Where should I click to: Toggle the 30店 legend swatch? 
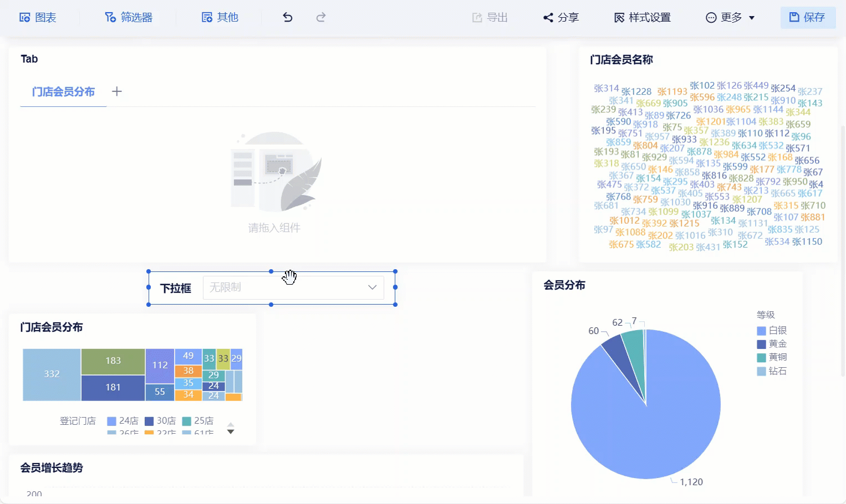point(149,421)
